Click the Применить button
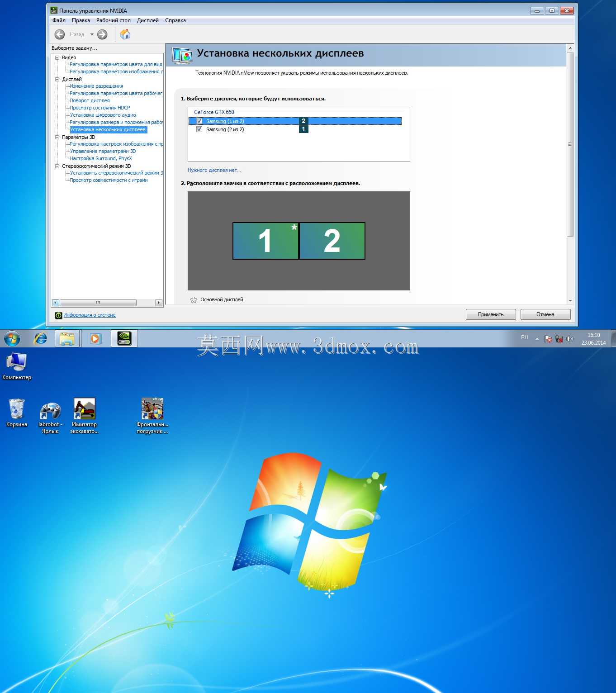Viewport: 616px width, 693px height. 491,314
